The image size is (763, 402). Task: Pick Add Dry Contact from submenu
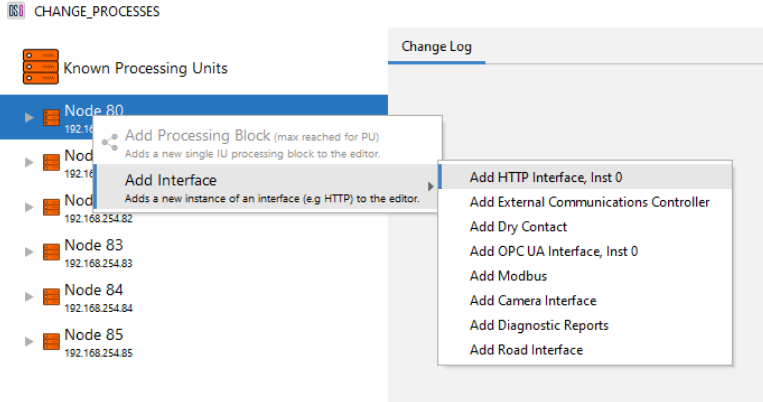tap(518, 227)
